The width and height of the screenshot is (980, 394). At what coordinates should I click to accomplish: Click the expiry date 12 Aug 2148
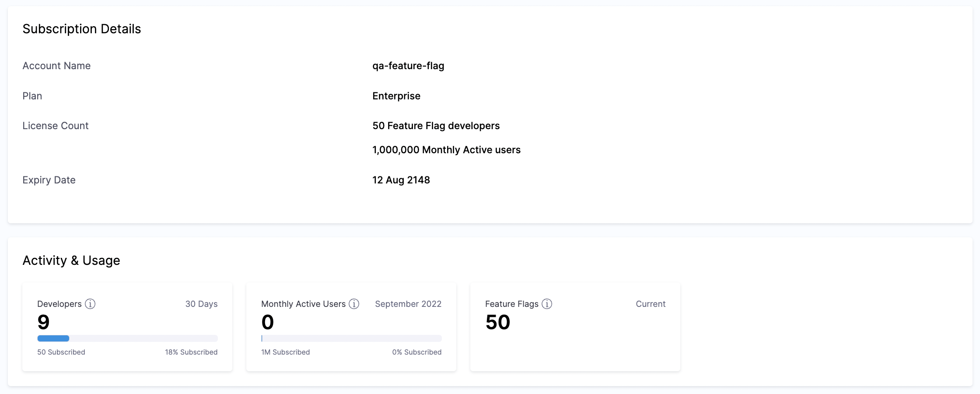point(401,180)
